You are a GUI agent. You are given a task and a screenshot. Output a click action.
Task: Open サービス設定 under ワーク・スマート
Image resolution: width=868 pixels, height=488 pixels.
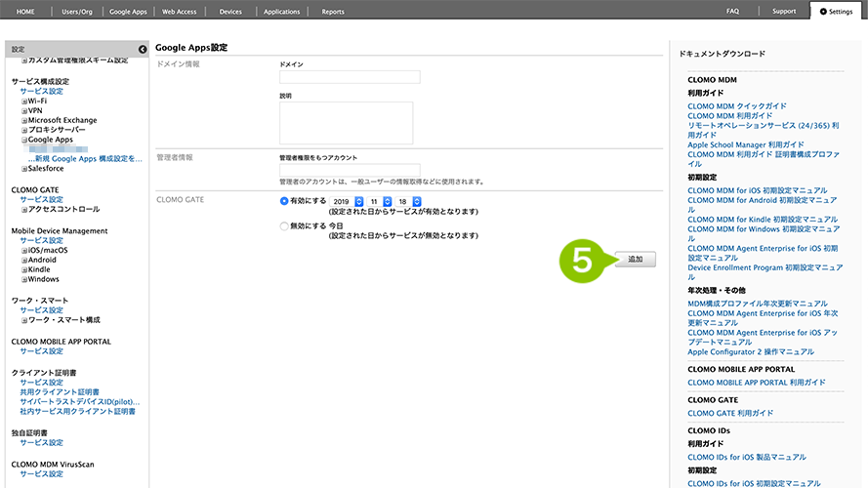point(42,310)
